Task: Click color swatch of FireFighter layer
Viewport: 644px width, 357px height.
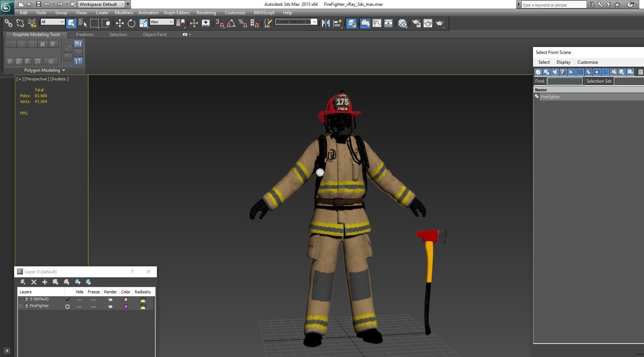Action: 126,306
